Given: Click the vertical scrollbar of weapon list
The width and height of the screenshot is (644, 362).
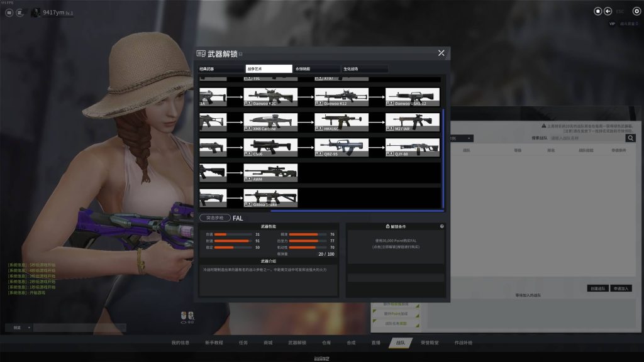Looking at the screenshot, I should click(x=443, y=157).
